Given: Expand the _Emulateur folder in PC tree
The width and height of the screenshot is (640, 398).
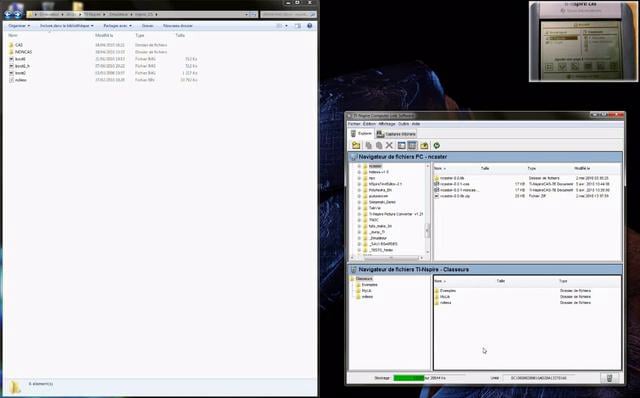Looking at the screenshot, I should click(359, 238).
